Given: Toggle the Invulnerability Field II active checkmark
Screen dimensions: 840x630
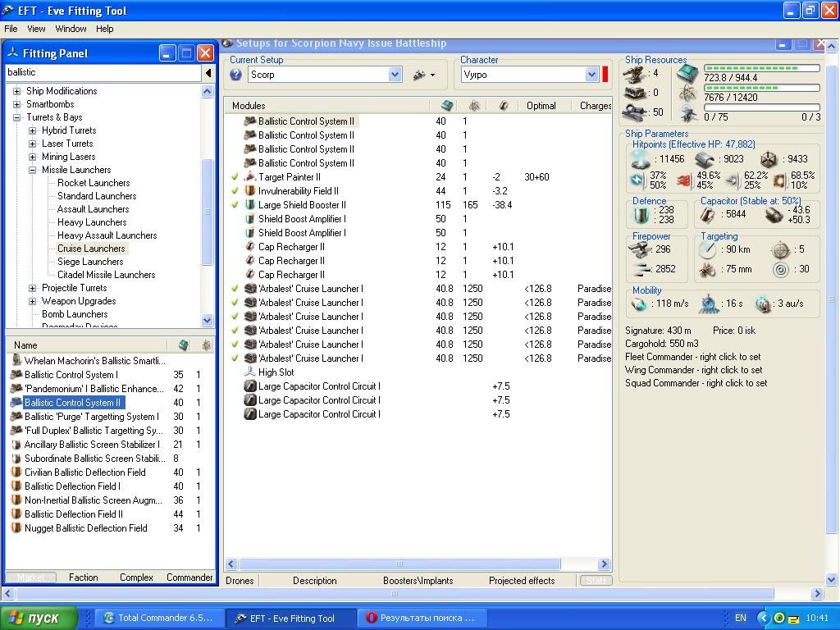Looking at the screenshot, I should pyautogui.click(x=235, y=190).
